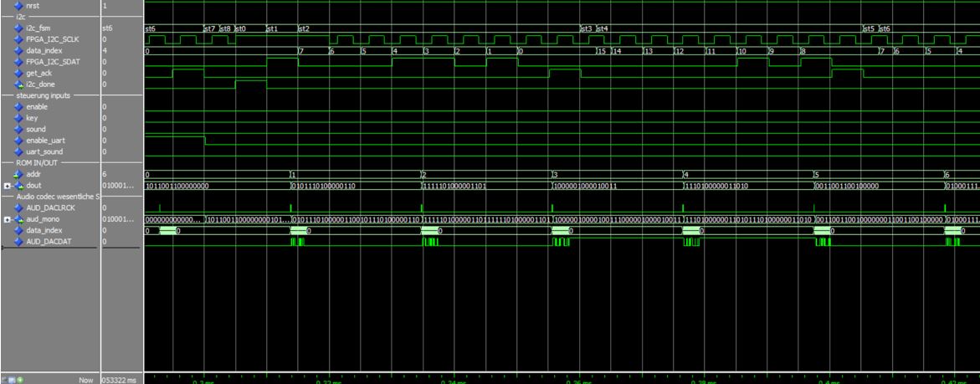Screen dimensions: 980x384
Task: Click the 'st0' state in the i2c_fsm waveform
Action: tap(241, 28)
